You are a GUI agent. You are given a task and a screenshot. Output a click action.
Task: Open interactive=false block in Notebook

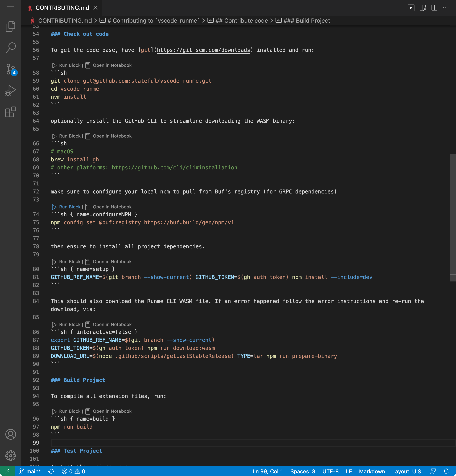(108, 324)
